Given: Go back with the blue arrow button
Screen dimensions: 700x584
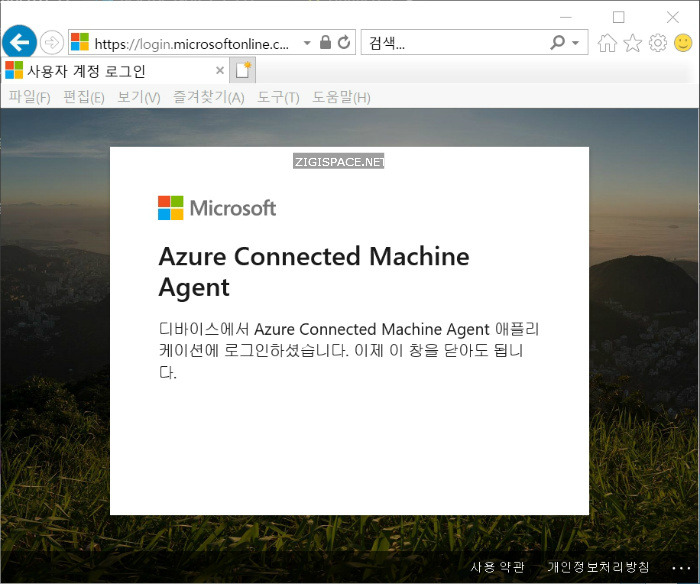Looking at the screenshot, I should 19,42.
